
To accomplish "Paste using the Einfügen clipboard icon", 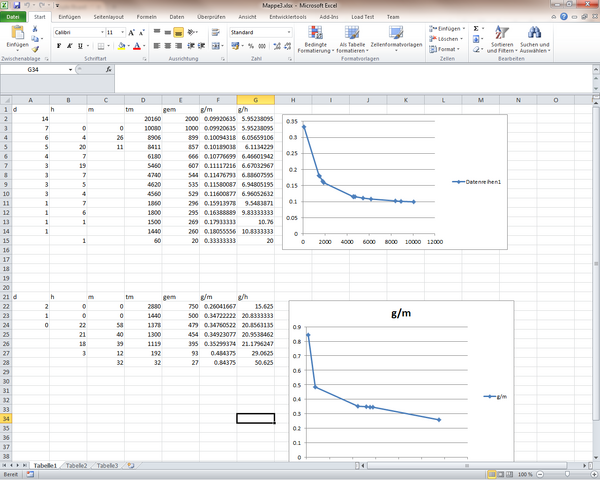I will (x=18, y=33).
